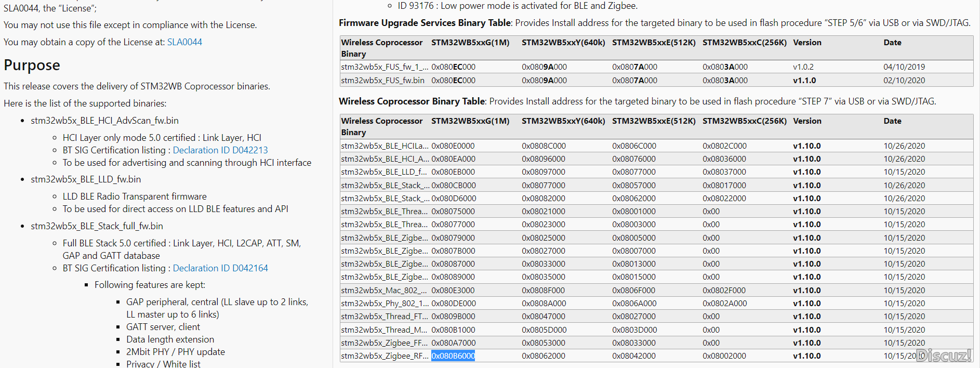Image resolution: width=980 pixels, height=368 pixels.
Task: Click the Date header in the Firmware Upgrade table
Action: coord(893,43)
